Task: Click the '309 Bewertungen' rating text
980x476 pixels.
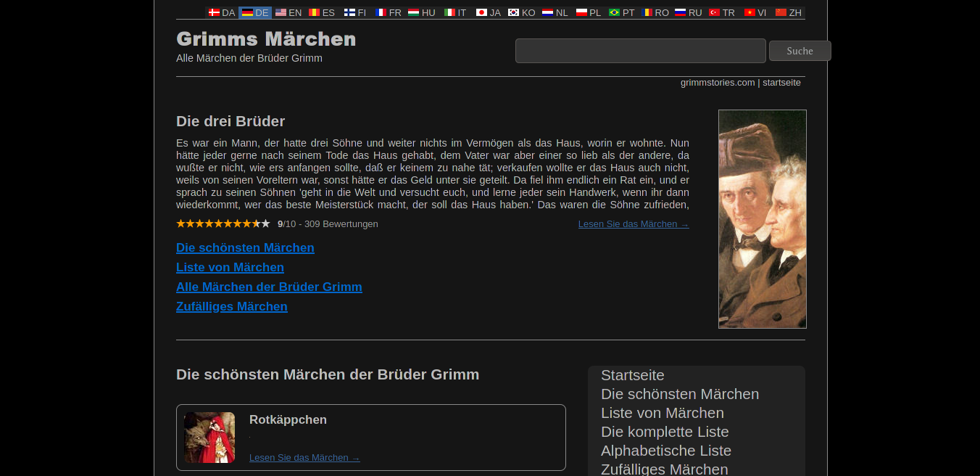Action: click(x=341, y=224)
